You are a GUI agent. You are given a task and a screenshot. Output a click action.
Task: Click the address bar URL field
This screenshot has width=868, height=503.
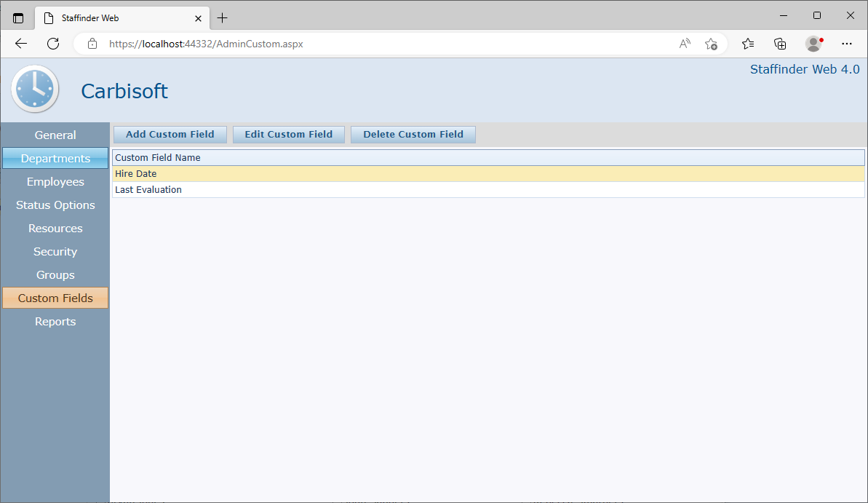click(x=364, y=44)
